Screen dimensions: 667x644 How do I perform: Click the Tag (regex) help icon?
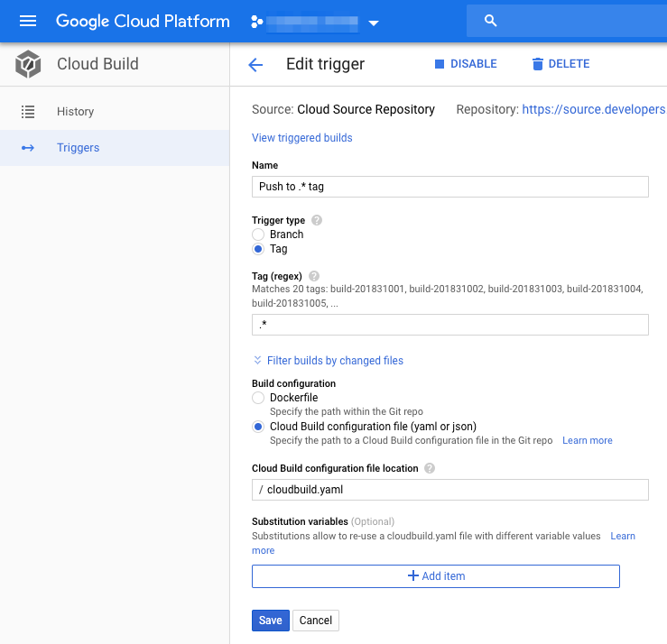click(x=314, y=276)
